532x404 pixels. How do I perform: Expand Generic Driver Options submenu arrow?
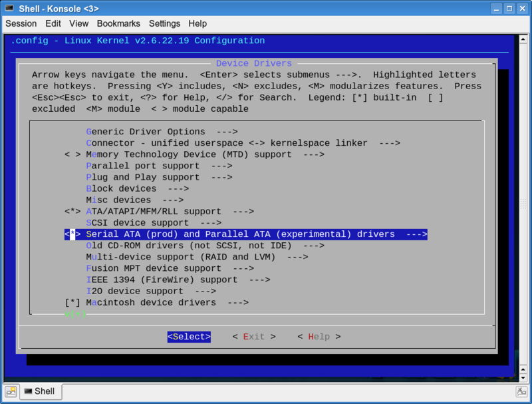227,132
